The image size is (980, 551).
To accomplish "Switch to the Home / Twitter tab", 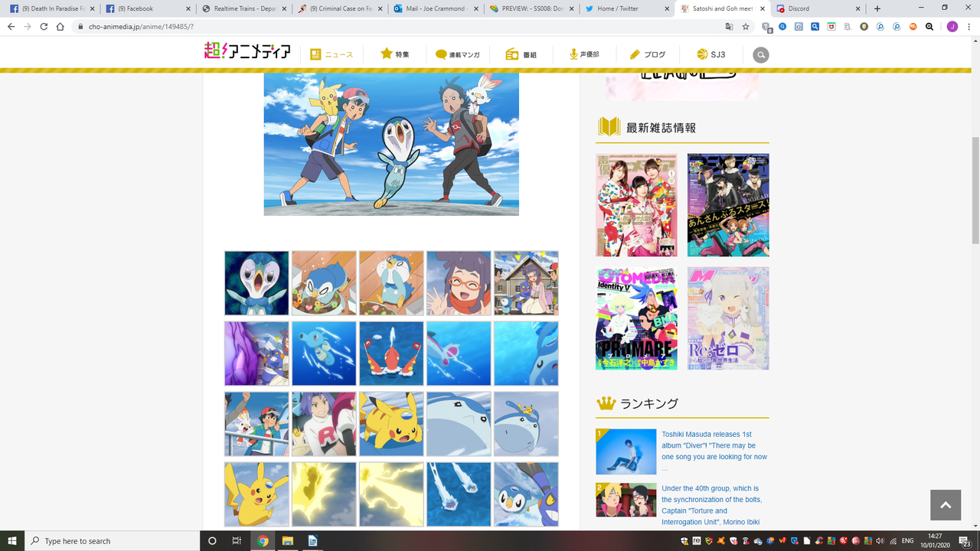I will click(626, 8).
